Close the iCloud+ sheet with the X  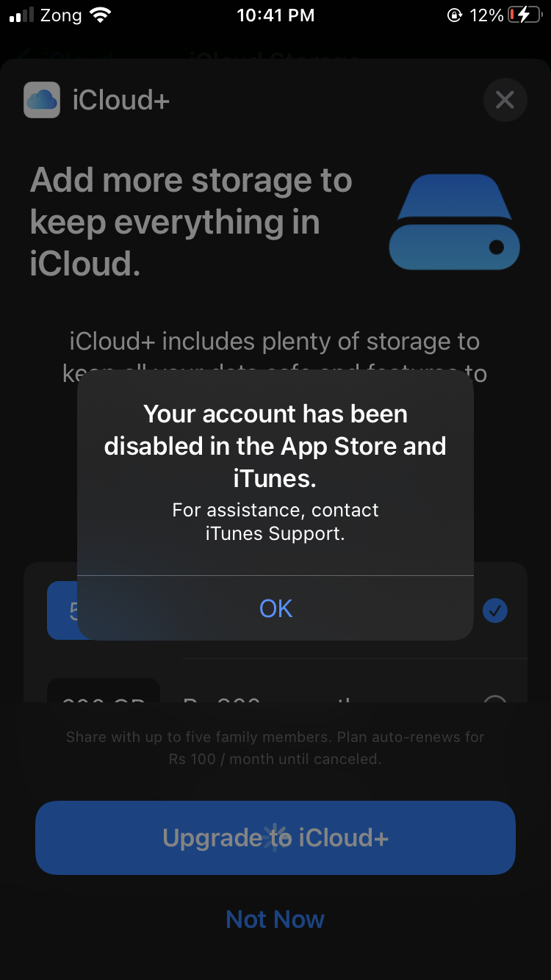point(505,100)
